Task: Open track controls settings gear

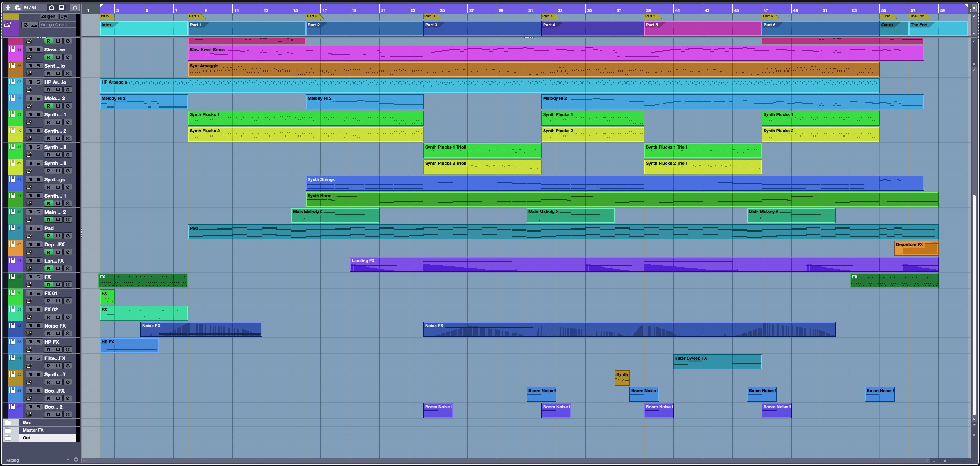Action: (76, 460)
